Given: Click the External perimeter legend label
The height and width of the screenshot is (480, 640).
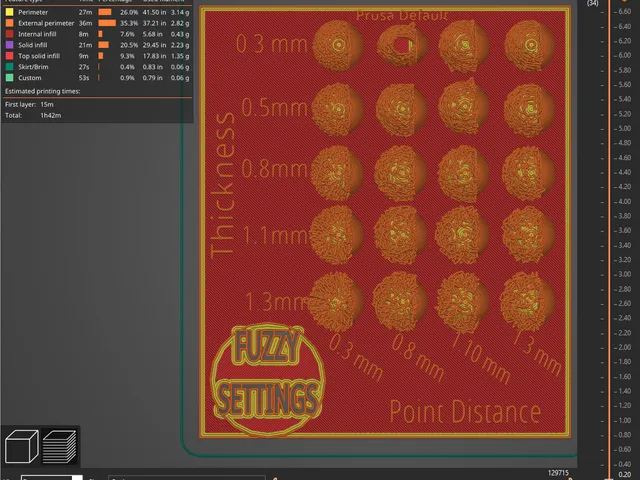Looking at the screenshot, I should (46, 23).
